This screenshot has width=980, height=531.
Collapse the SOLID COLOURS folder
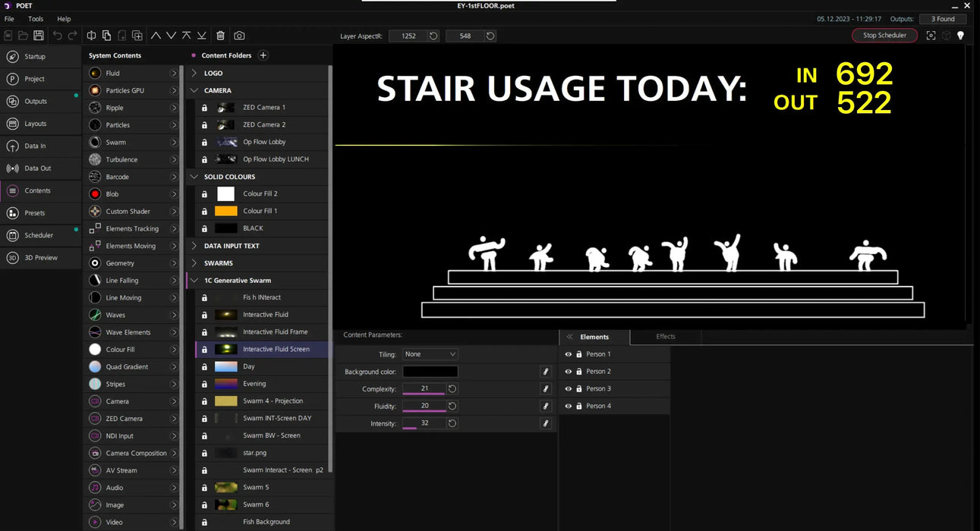pyautogui.click(x=194, y=177)
